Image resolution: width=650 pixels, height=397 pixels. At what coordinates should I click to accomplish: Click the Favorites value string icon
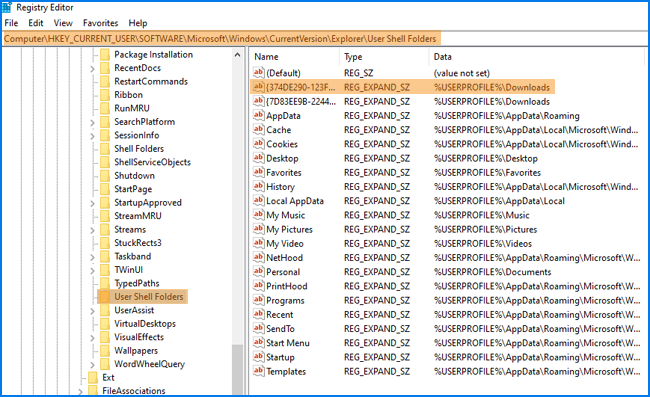(258, 172)
